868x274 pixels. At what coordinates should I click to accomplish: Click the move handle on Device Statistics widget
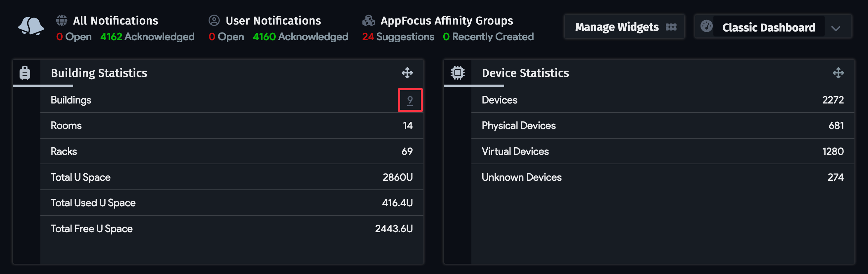[838, 73]
